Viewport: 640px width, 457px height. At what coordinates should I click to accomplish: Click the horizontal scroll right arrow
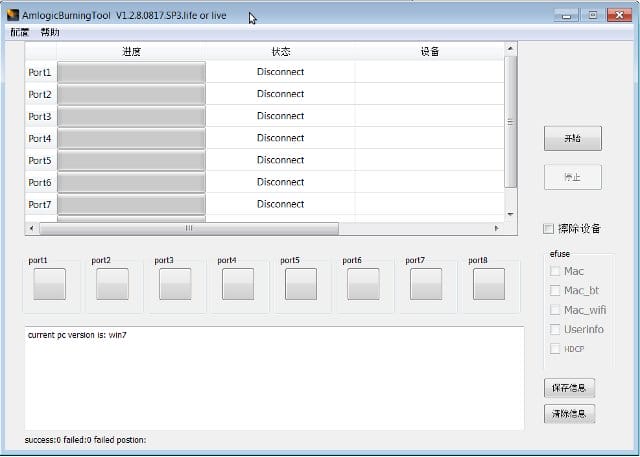[497, 228]
